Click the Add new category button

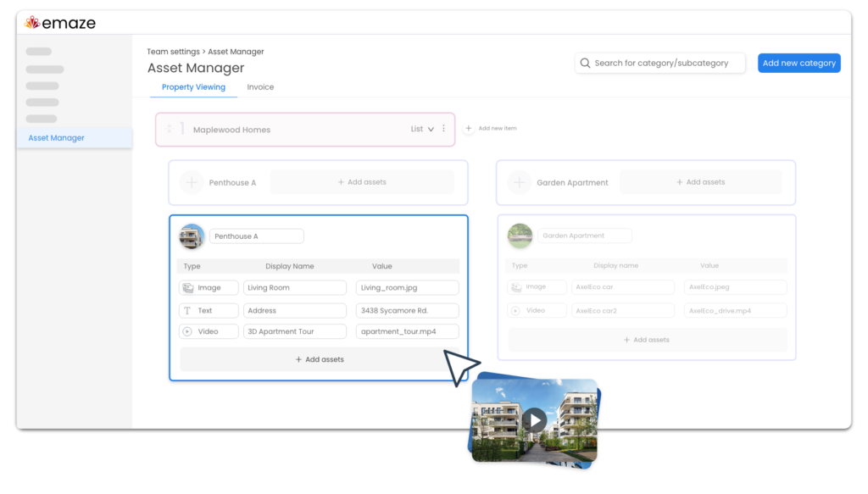798,63
